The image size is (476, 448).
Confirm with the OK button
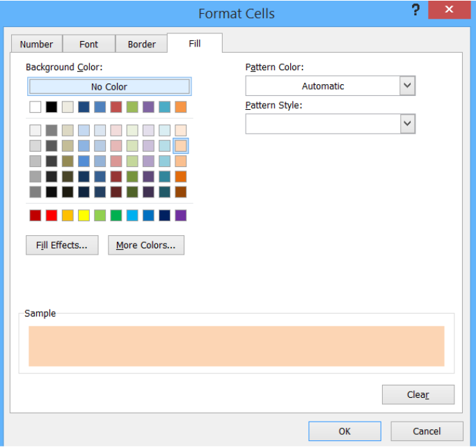pyautogui.click(x=344, y=431)
